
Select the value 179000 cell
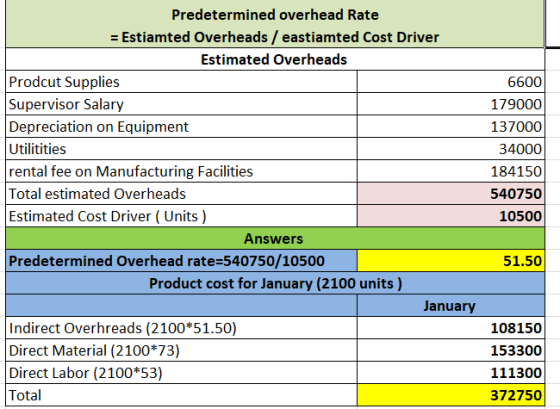(x=451, y=104)
